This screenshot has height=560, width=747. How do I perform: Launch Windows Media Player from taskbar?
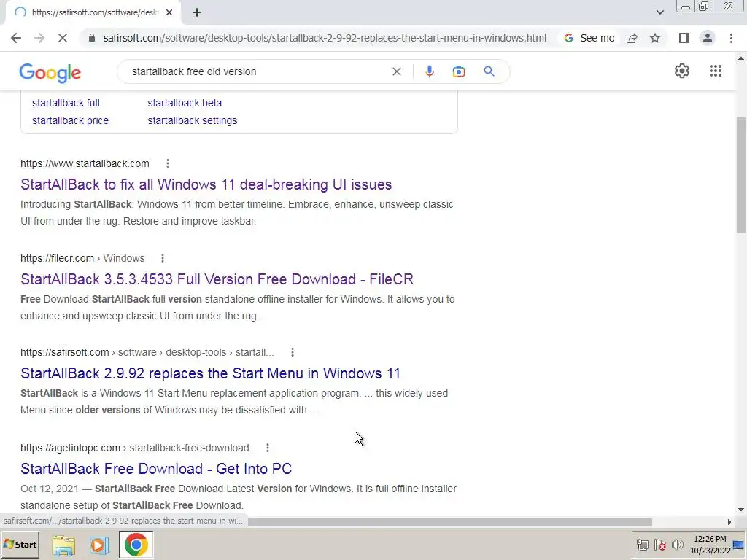(98, 545)
